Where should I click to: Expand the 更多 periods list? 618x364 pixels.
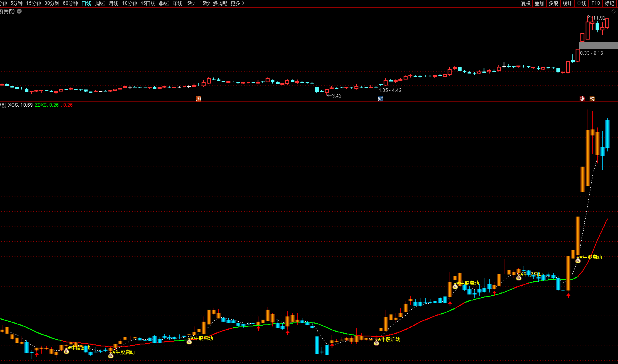(237, 3)
